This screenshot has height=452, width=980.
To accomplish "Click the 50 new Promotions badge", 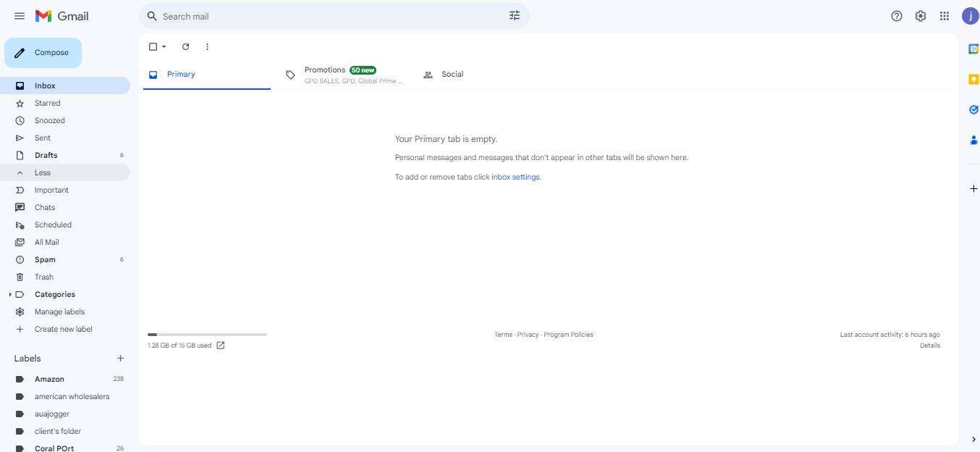I will pos(363,70).
